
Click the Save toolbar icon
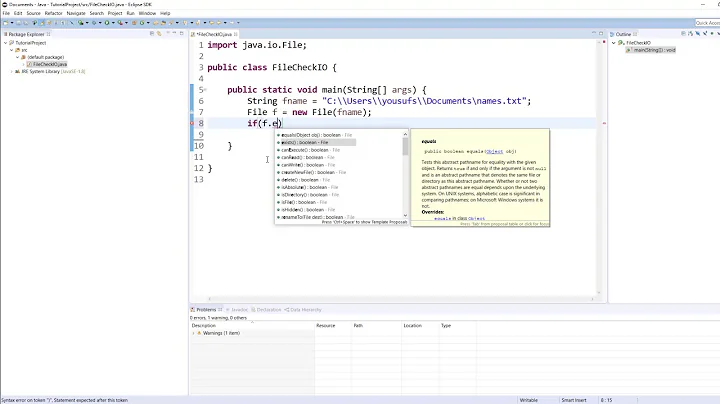pos(18,22)
